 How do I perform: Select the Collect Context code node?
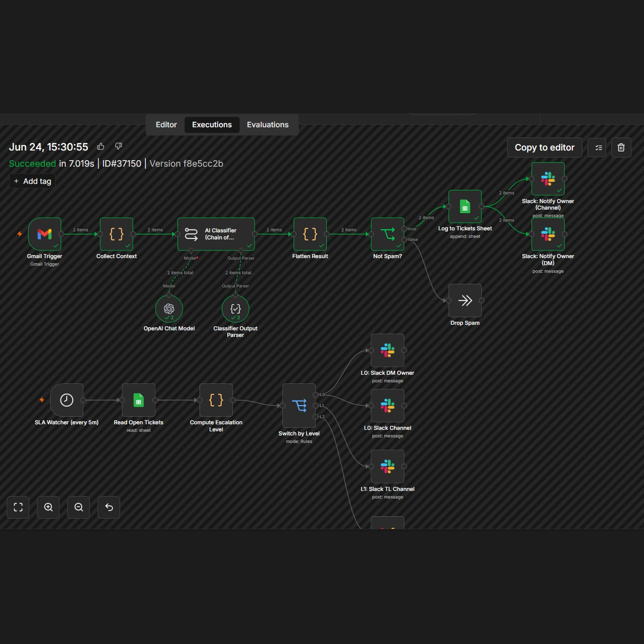(116, 234)
